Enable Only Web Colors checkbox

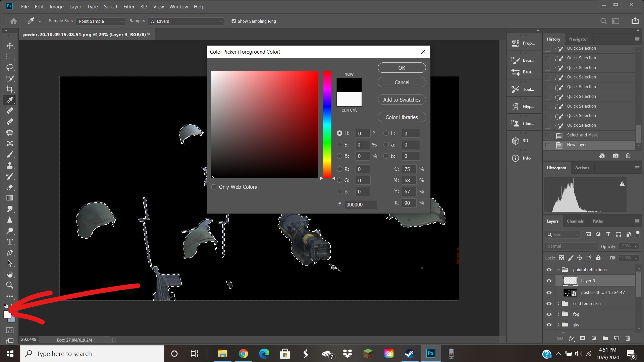click(214, 187)
